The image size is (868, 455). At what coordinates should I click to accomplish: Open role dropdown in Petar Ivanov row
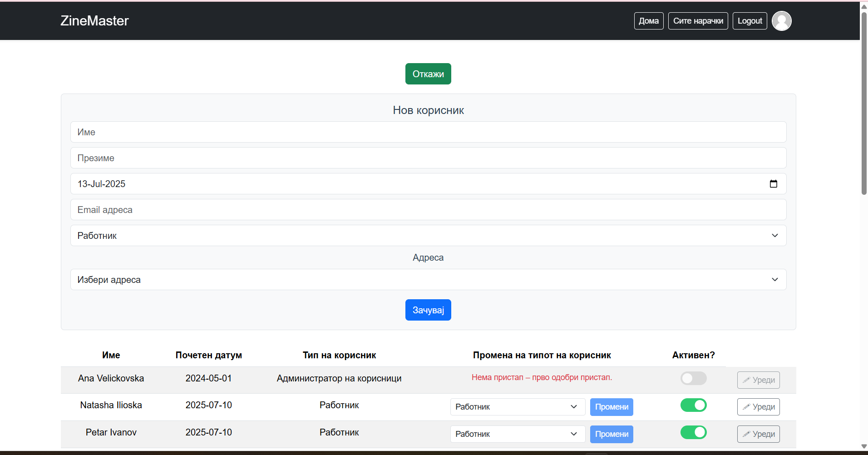click(517, 434)
